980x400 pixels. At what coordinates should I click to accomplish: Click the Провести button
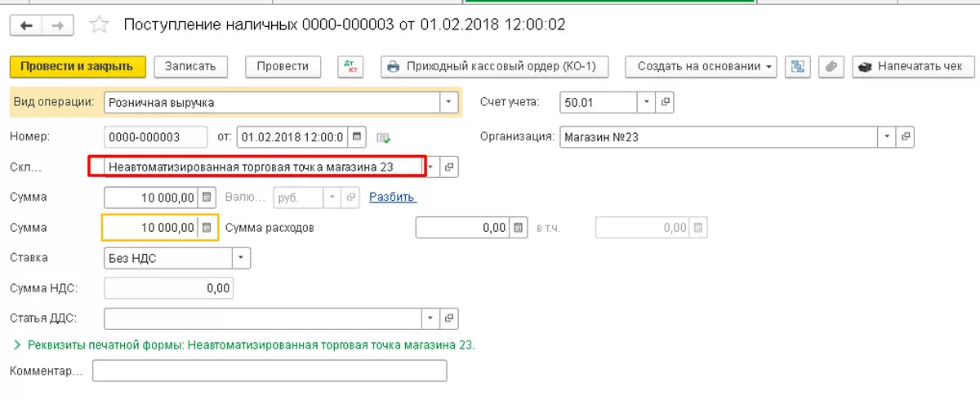pos(283,67)
